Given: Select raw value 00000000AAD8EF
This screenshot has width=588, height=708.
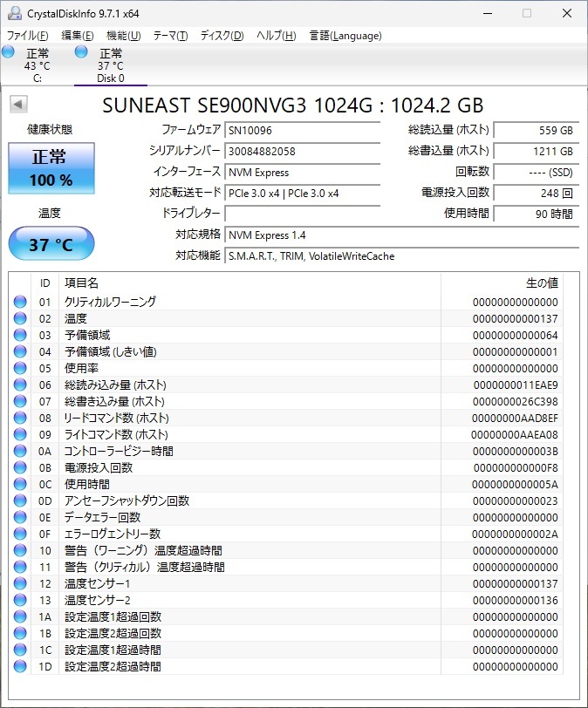Looking at the screenshot, I should point(515,419).
